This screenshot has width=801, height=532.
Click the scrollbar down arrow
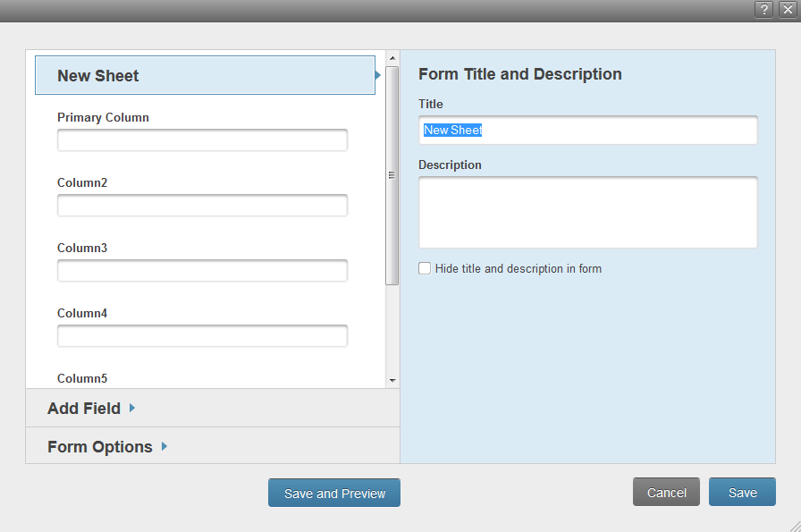(x=392, y=380)
